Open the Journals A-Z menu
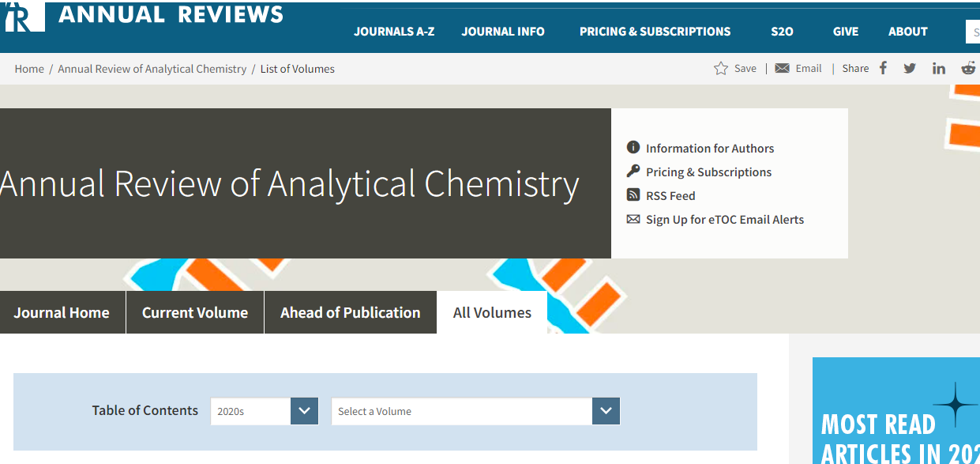 point(394,32)
